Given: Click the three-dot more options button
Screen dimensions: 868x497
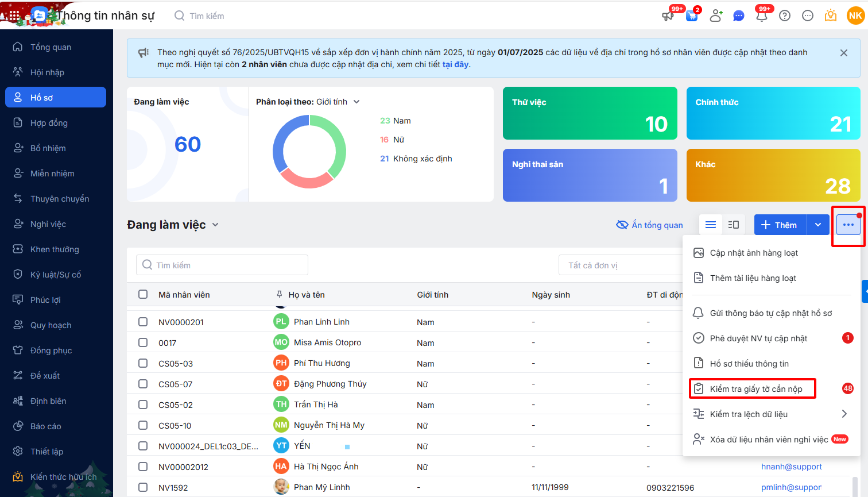Looking at the screenshot, I should (848, 225).
